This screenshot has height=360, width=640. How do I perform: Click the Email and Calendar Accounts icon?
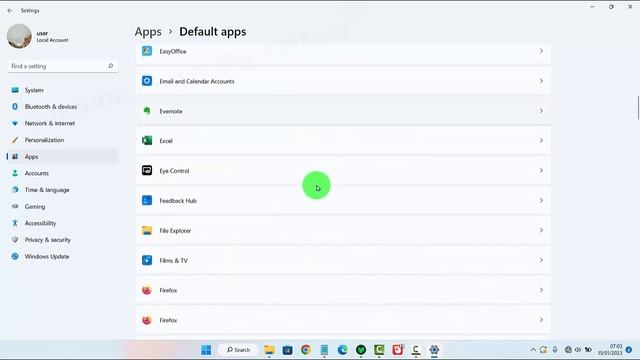(147, 81)
